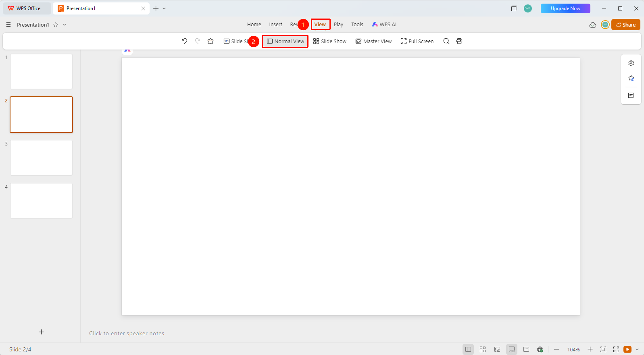
Task: Click the Full Screen toolbar button
Action: [417, 41]
